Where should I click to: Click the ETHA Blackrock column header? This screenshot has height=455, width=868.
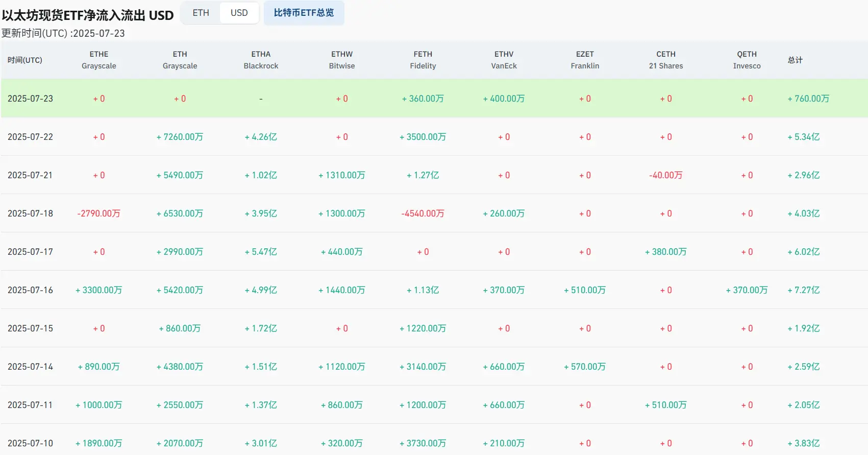pyautogui.click(x=261, y=60)
